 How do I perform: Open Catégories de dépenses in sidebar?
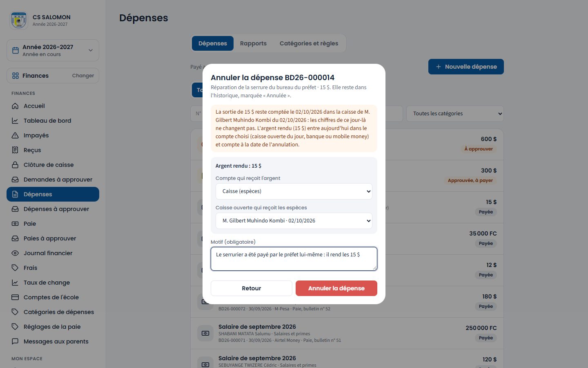pyautogui.click(x=53, y=312)
